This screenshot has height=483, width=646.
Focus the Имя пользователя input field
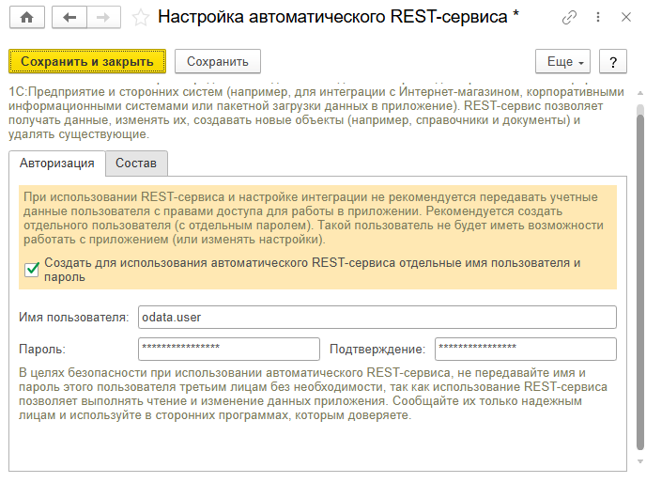pos(377,317)
